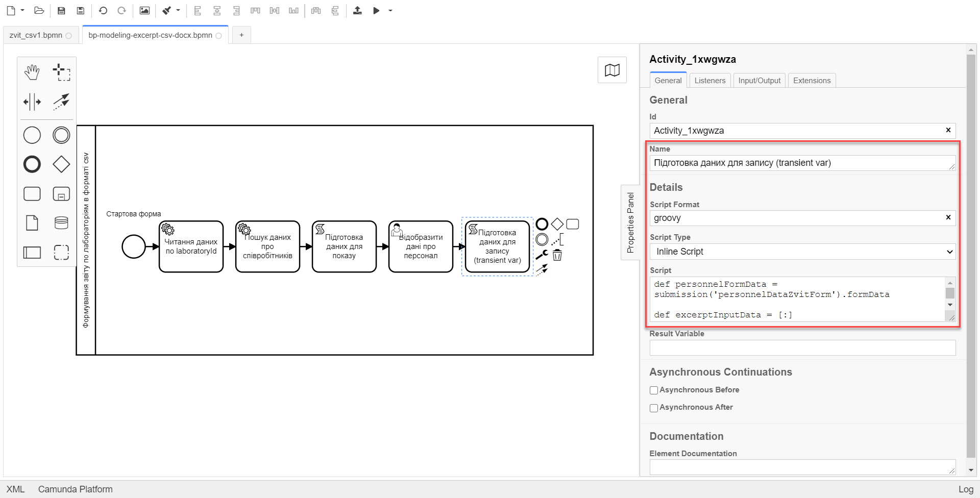Activate the global connect tool
980x498 pixels.
pyautogui.click(x=61, y=102)
